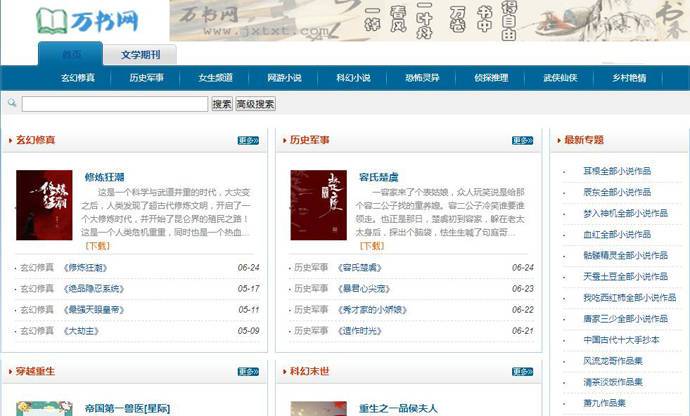Viewport: 690px width, 416px height.
Task: Focus the search text field
Action: [114, 104]
